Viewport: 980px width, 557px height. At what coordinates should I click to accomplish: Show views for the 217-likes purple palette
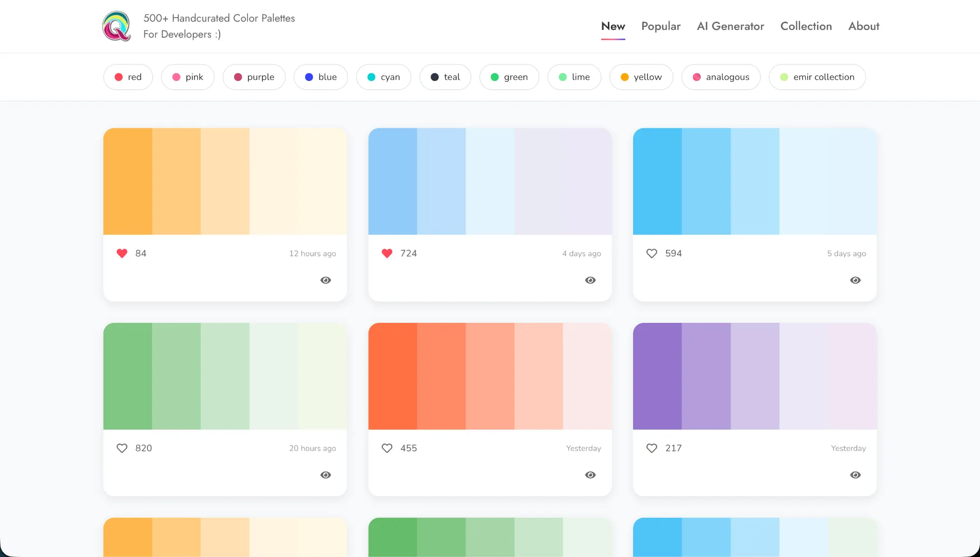click(855, 474)
